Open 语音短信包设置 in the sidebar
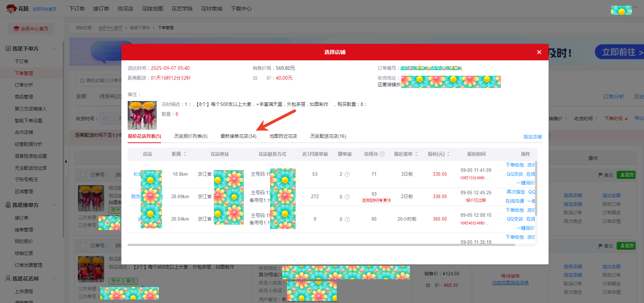This screenshot has height=303, width=644. coord(31,156)
